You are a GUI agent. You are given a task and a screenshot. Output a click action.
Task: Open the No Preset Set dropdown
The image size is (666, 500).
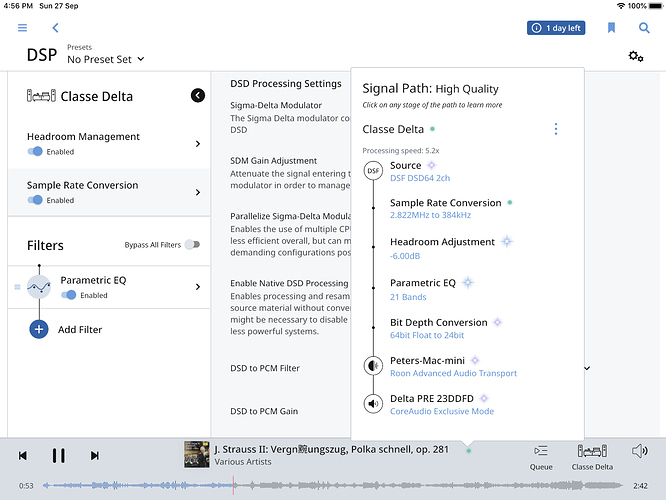106,59
